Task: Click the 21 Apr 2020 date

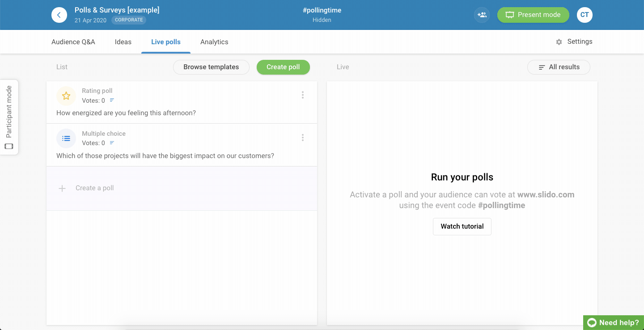Action: pos(91,21)
